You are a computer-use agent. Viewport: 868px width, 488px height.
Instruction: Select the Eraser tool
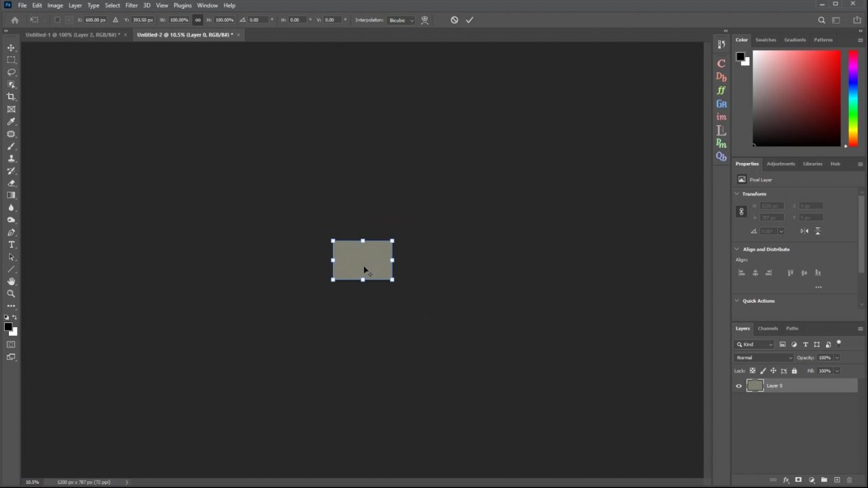tap(11, 183)
